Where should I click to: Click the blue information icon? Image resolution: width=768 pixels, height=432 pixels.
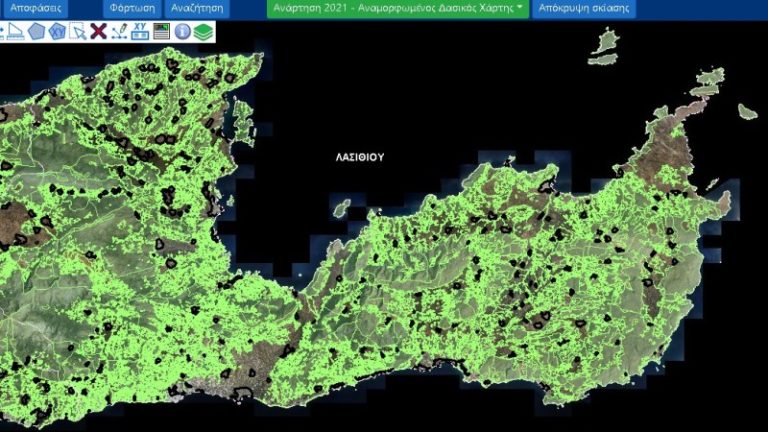coord(182,32)
